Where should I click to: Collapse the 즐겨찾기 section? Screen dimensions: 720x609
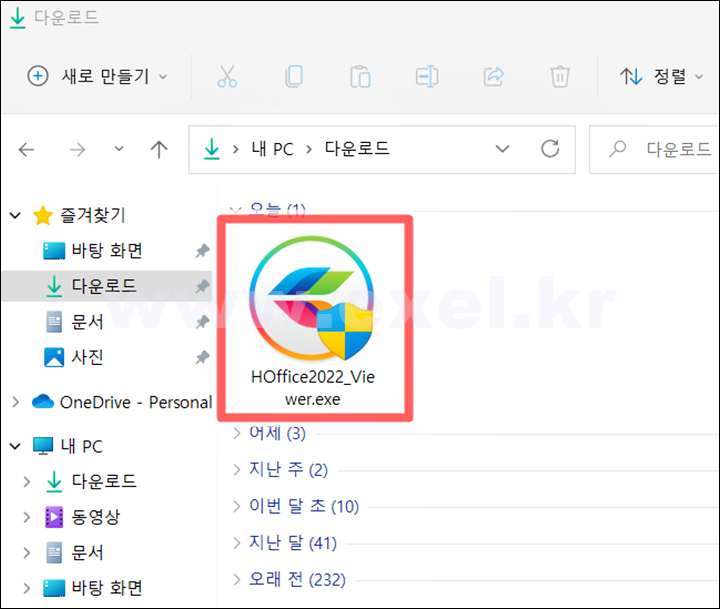pos(15,215)
